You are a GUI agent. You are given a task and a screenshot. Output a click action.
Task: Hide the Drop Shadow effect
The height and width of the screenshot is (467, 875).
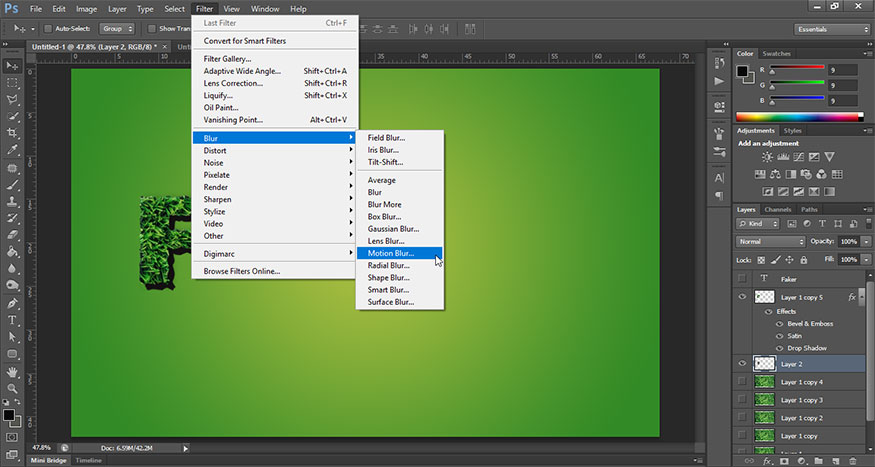click(780, 348)
